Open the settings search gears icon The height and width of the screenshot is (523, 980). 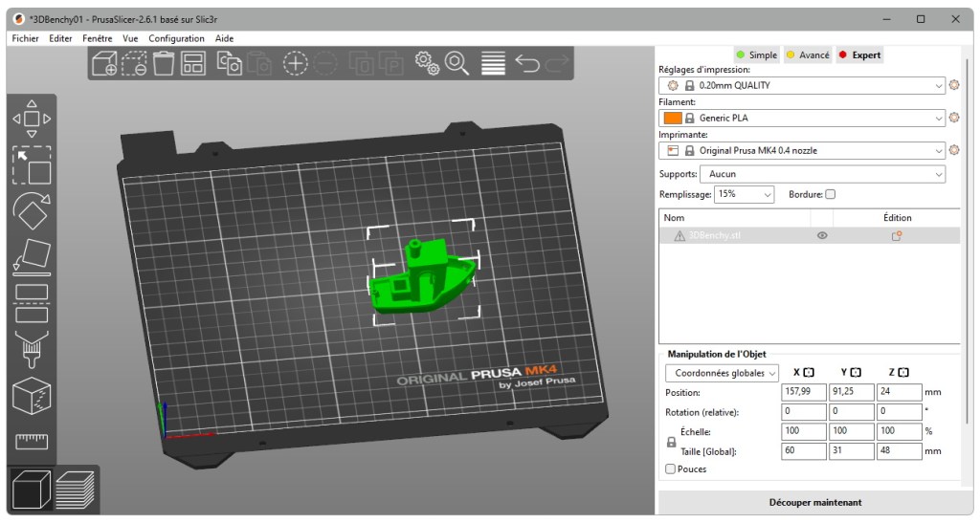427,64
